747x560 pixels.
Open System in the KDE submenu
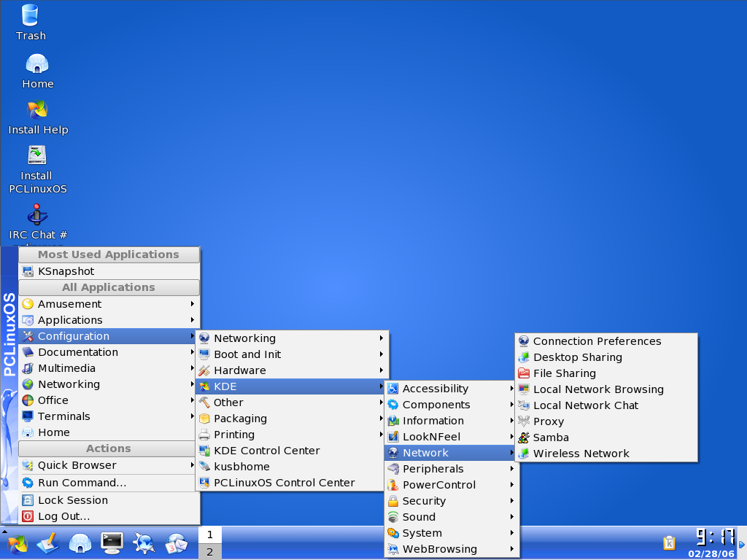click(x=451, y=533)
